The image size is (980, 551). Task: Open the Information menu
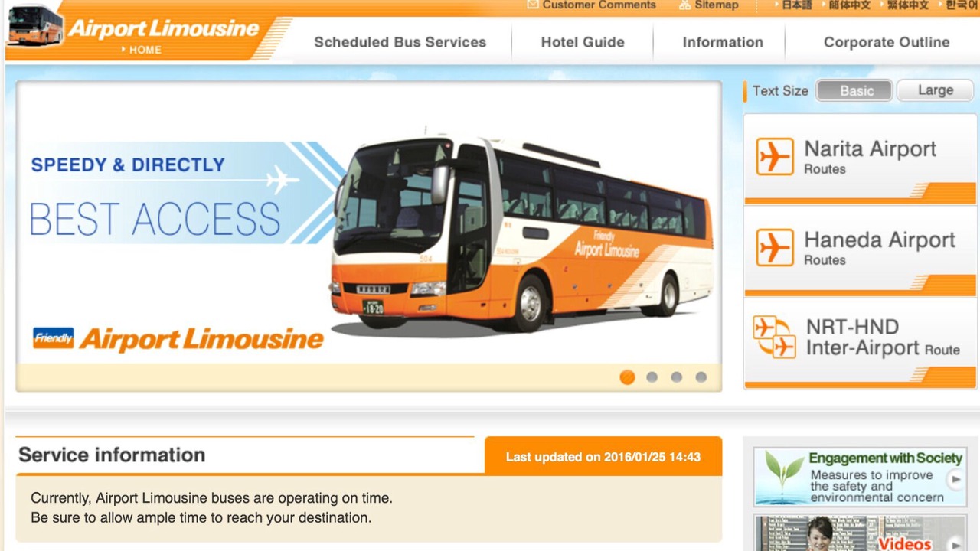click(723, 42)
